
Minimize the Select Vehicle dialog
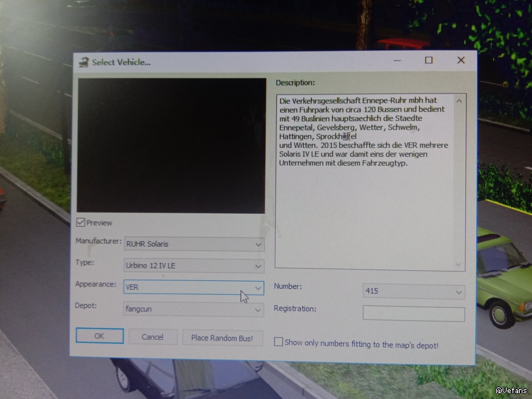point(397,61)
